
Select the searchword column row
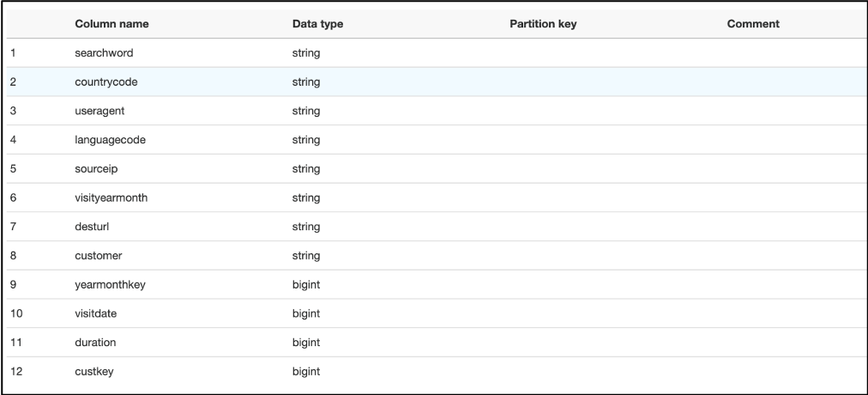point(104,53)
